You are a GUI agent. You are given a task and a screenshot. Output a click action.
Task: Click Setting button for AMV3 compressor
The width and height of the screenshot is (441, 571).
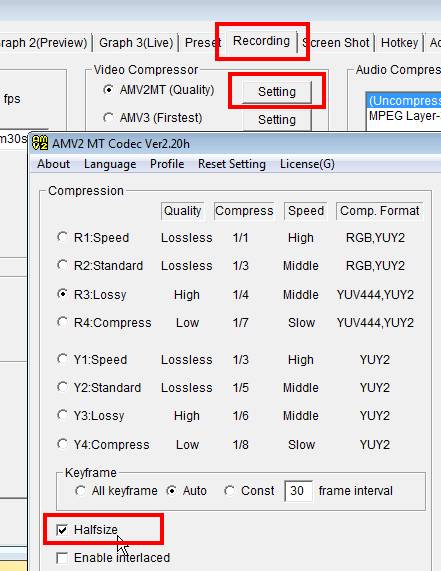click(x=277, y=120)
